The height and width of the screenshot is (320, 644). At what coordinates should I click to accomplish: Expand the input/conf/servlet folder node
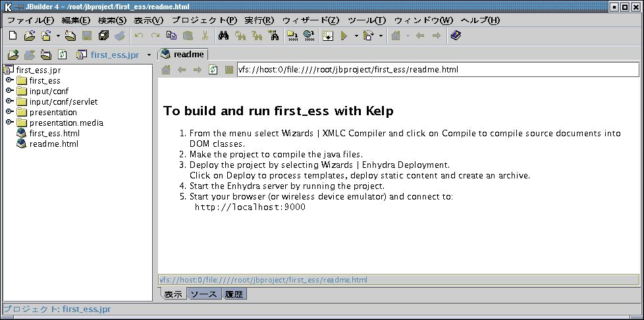(x=9, y=101)
